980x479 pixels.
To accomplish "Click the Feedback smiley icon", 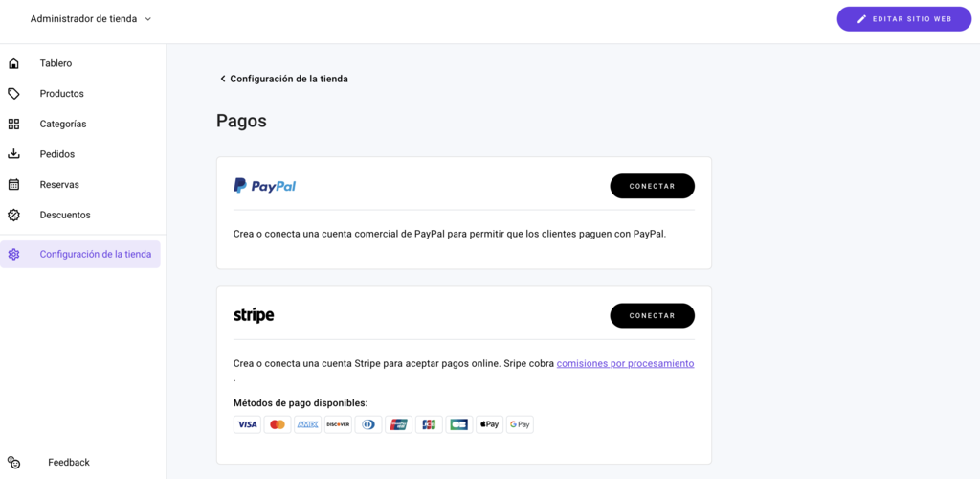I will [x=13, y=463].
